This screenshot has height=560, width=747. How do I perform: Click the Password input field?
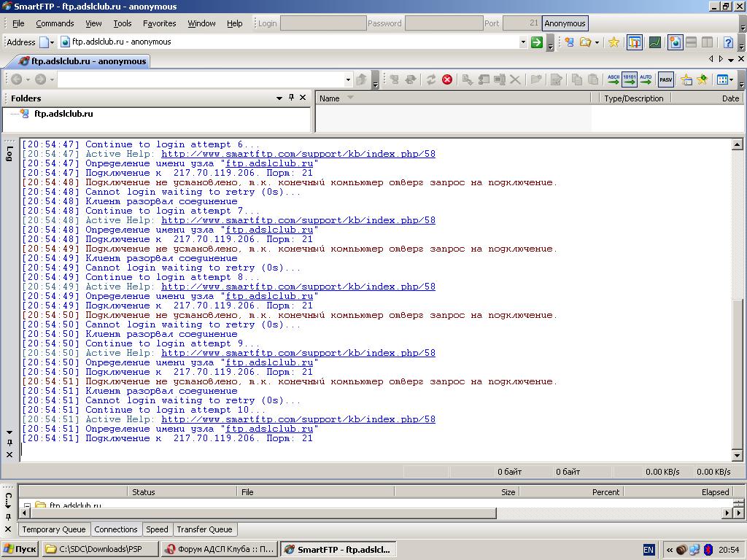coord(444,23)
